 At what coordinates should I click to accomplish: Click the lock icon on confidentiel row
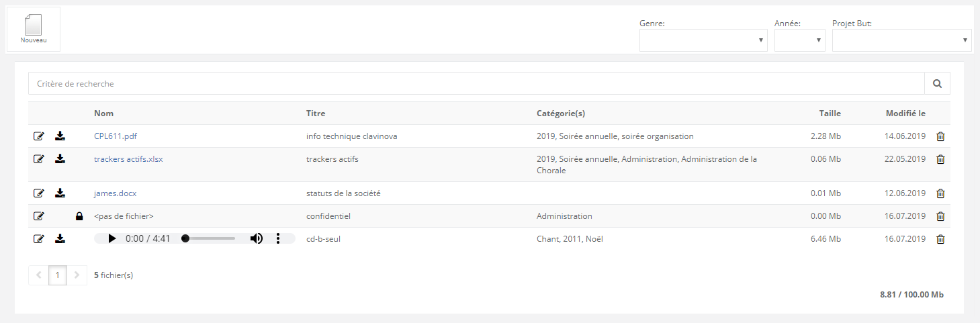pos(79,216)
